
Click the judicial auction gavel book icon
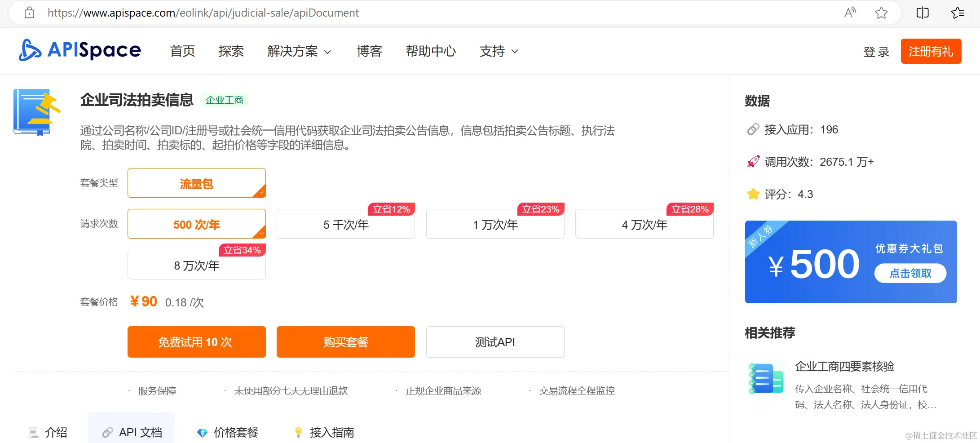(x=37, y=112)
